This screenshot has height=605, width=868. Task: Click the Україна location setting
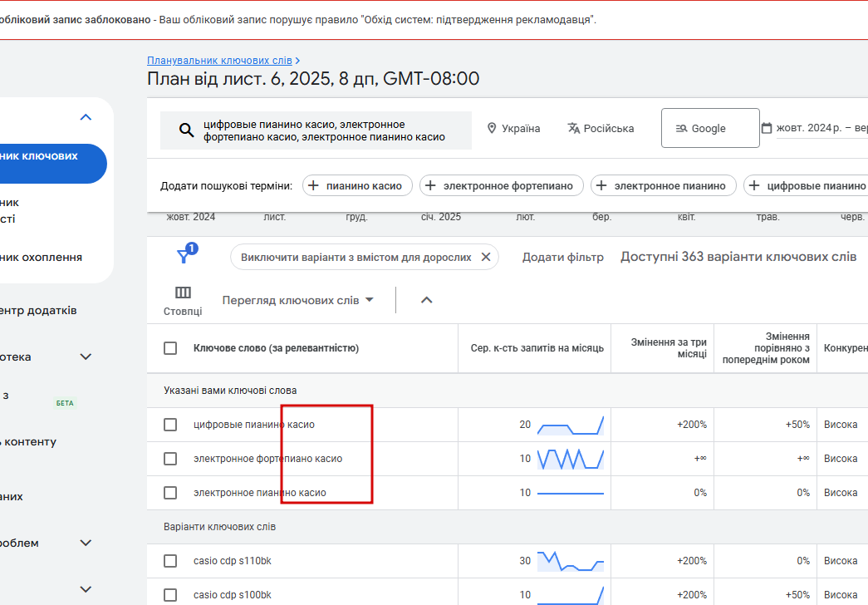(x=513, y=129)
